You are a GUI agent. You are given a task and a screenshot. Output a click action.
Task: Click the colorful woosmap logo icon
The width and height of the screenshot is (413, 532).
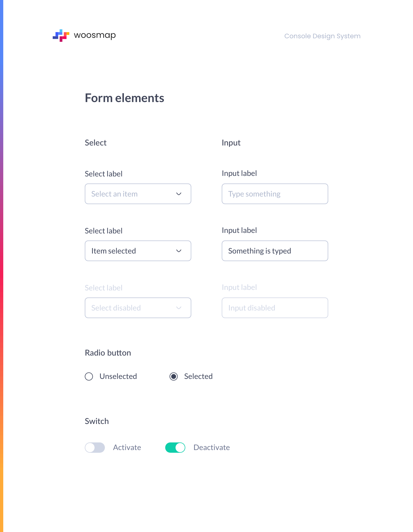point(60,36)
